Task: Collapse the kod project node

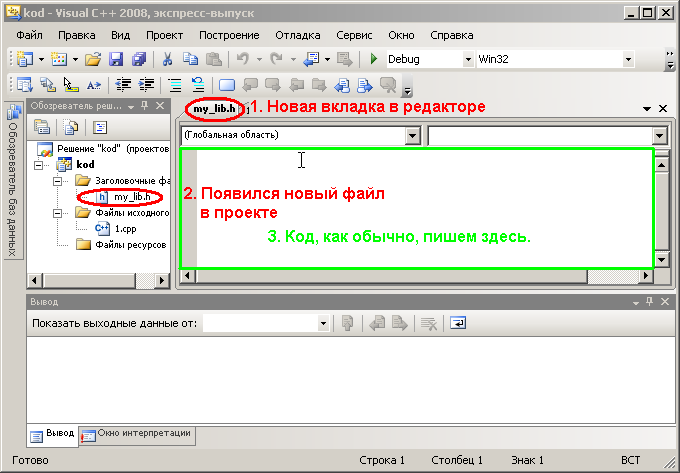Action: click(x=39, y=165)
